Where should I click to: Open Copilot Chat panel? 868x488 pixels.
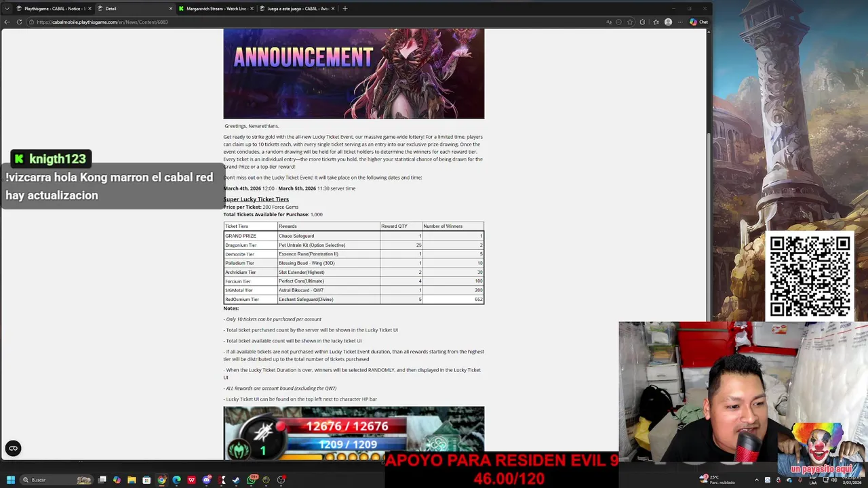[x=698, y=22]
